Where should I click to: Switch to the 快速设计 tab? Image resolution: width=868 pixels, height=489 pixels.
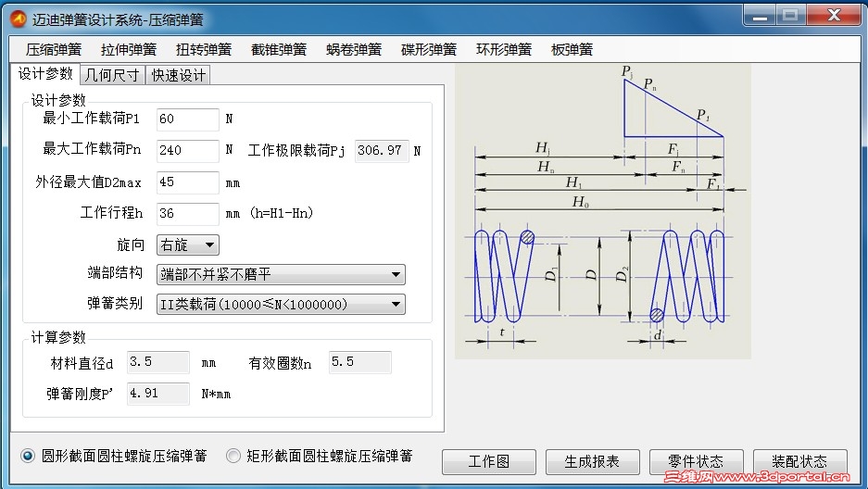point(178,75)
